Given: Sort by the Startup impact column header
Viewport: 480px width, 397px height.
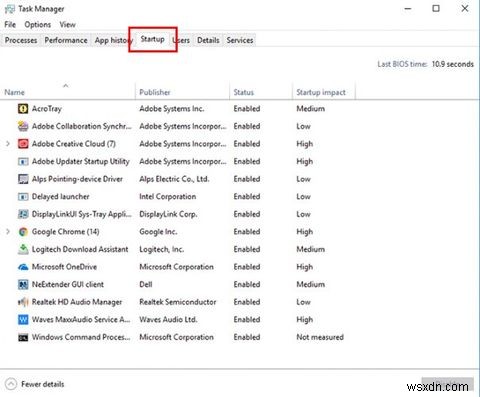Looking at the screenshot, I should pos(324,92).
